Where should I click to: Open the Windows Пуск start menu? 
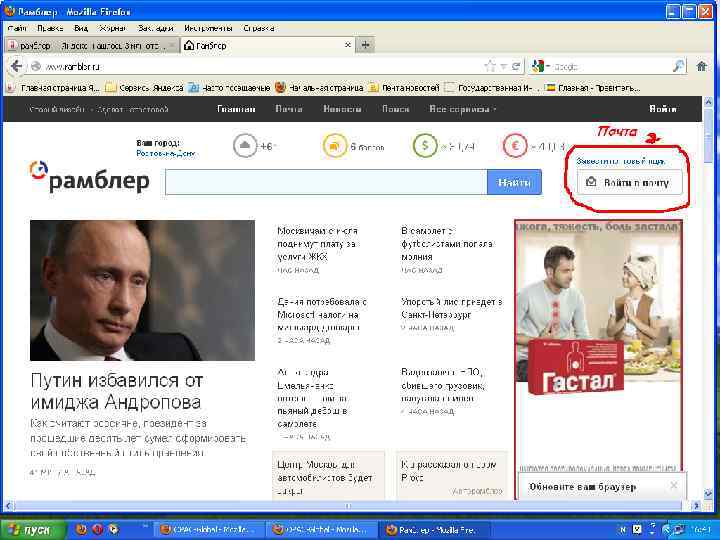coord(32,530)
